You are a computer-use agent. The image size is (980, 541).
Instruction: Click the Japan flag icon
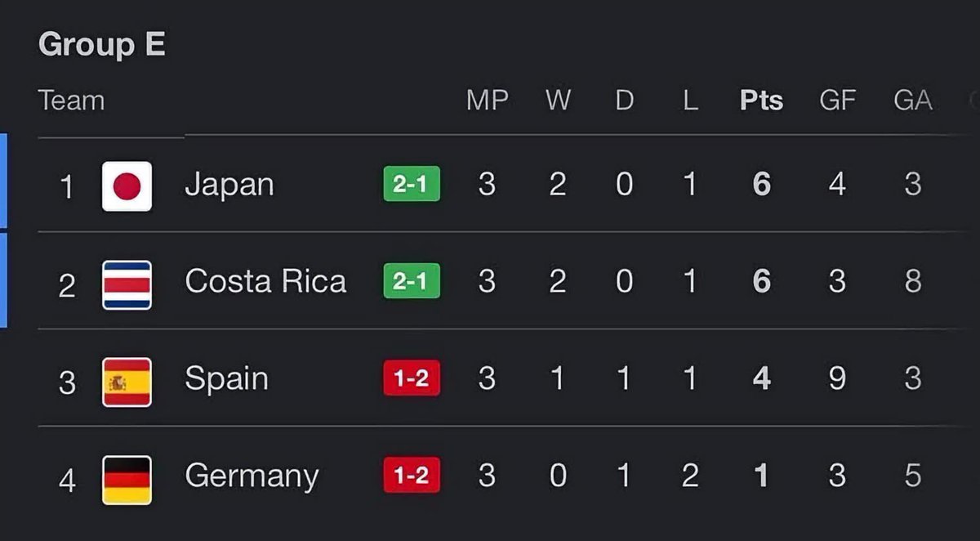pyautogui.click(x=127, y=186)
